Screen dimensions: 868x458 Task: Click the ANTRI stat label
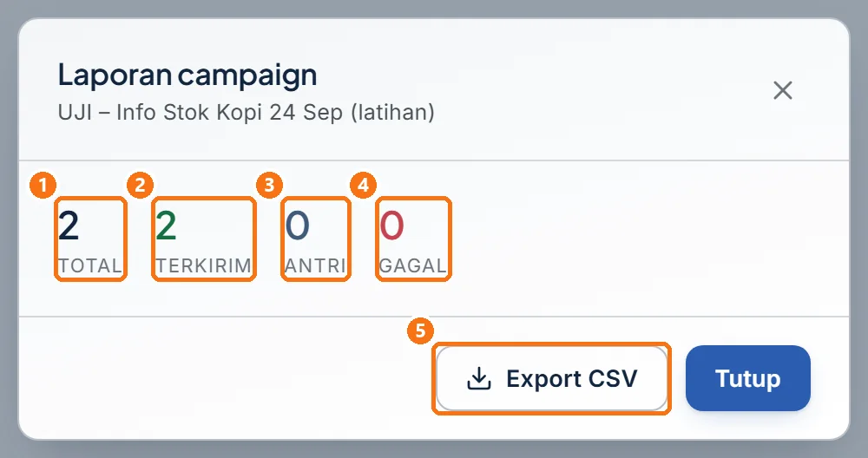pyautogui.click(x=316, y=266)
